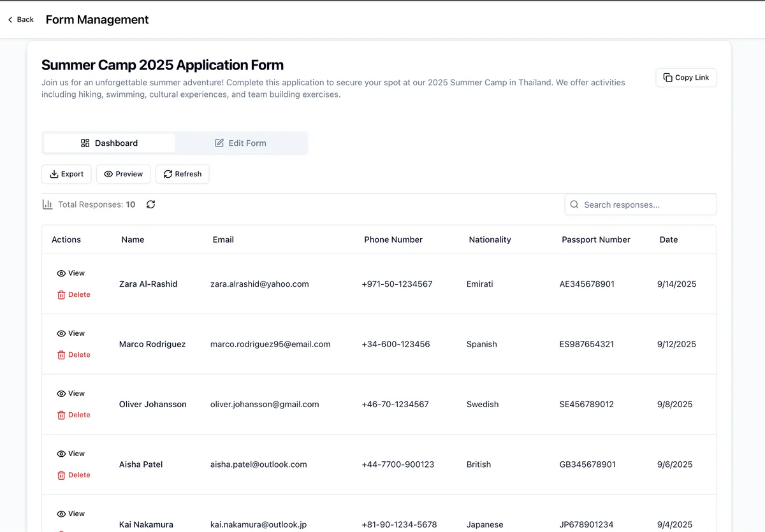View Oliver Johansson's application

[x=71, y=394]
